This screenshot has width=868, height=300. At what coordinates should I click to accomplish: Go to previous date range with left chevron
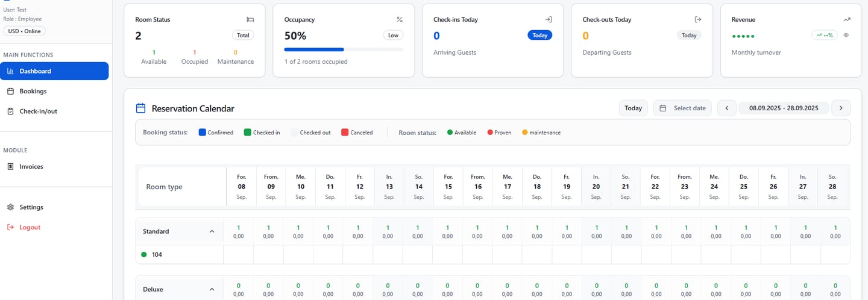click(726, 108)
